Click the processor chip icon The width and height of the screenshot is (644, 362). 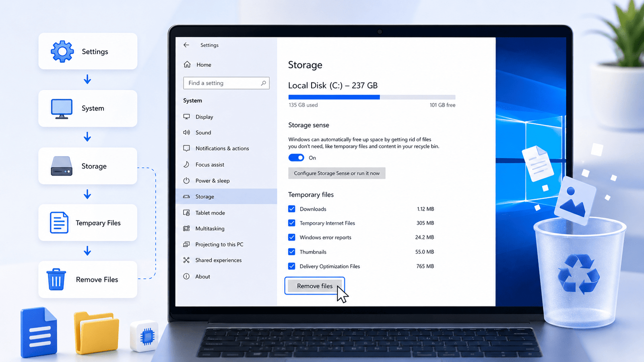point(144,336)
